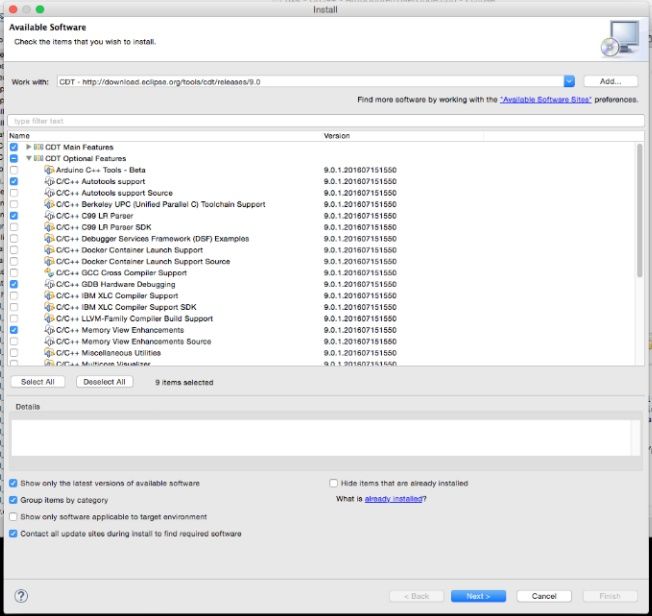Check GCC Cross Compiler Support checkbox

pyautogui.click(x=14, y=273)
